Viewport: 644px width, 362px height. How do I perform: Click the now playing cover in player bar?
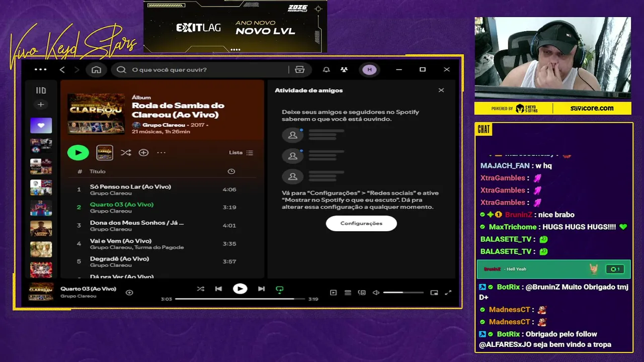tap(41, 292)
